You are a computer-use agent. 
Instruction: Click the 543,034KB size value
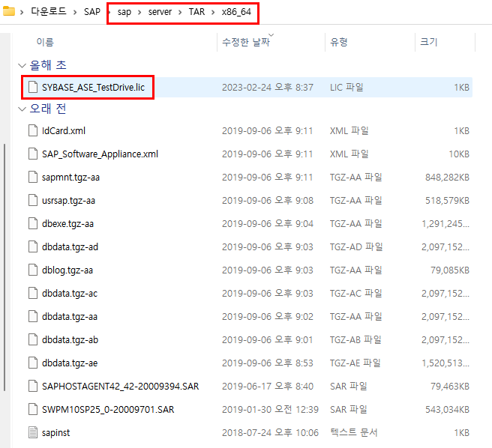(x=447, y=409)
